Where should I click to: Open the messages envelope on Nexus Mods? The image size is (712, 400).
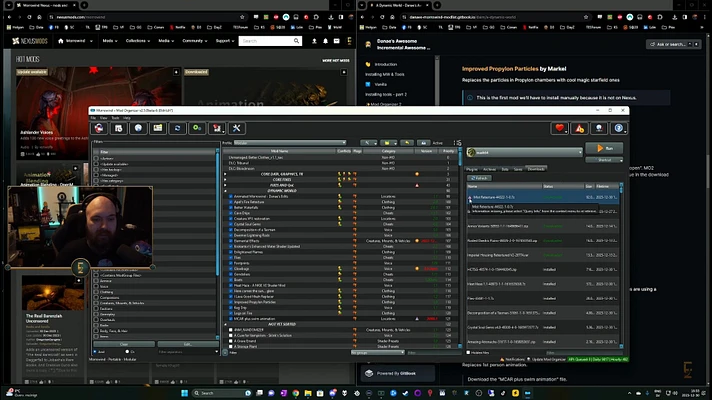pyautogui.click(x=336, y=41)
